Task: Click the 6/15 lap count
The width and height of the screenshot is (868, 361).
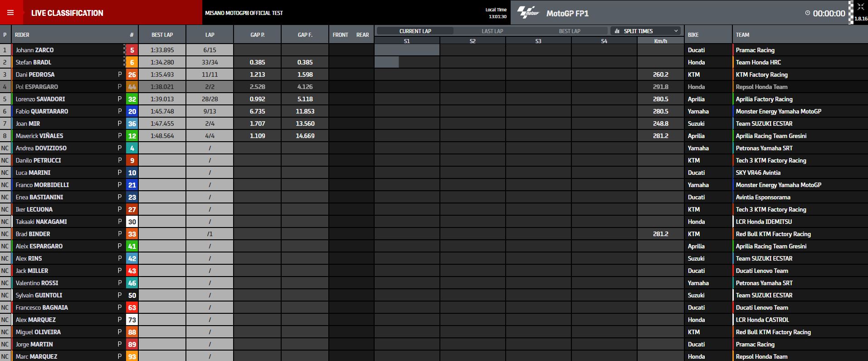Action: (210, 50)
